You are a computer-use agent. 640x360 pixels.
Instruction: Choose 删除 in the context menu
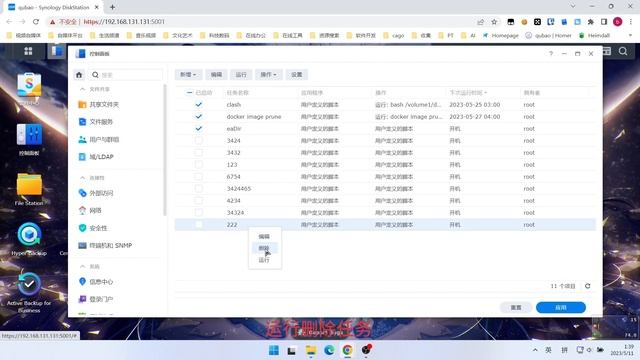(264, 248)
